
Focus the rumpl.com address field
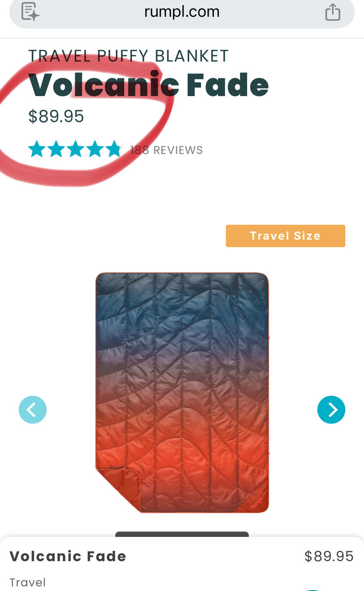[x=182, y=12]
